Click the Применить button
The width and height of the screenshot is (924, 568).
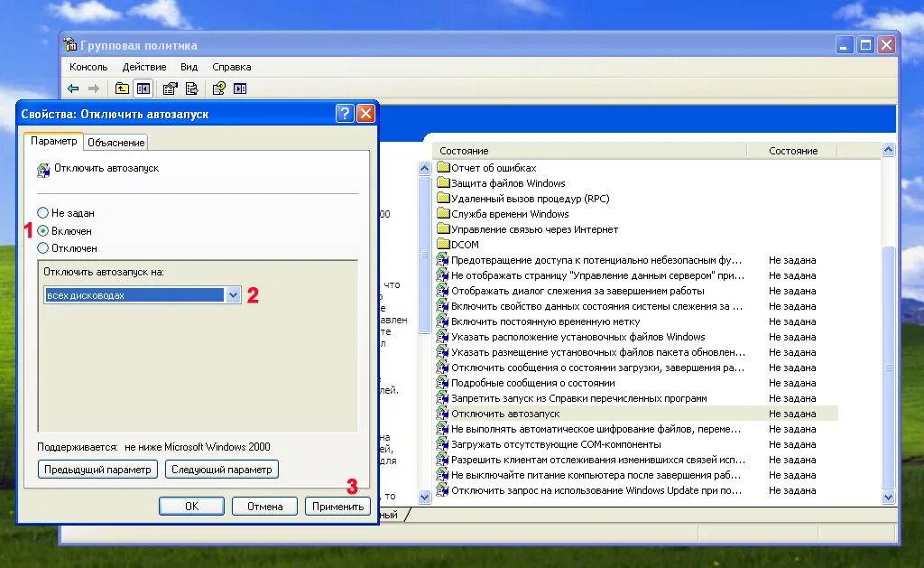[x=337, y=506]
